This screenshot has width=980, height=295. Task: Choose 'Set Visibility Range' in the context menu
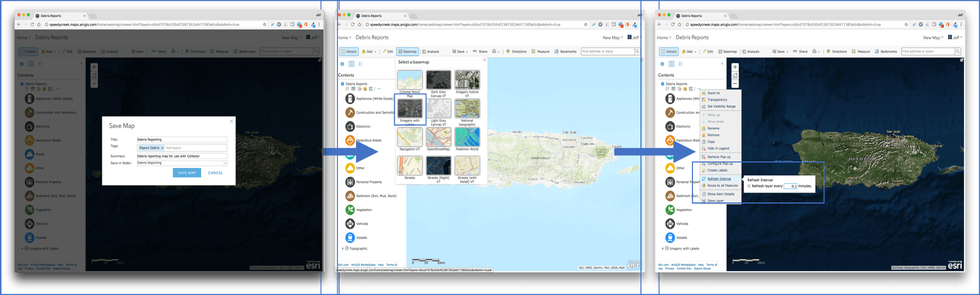[721, 106]
